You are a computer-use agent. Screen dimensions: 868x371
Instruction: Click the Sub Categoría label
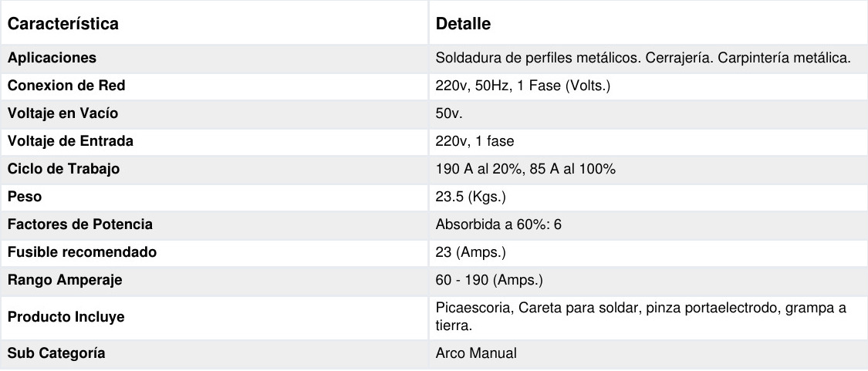point(56,353)
